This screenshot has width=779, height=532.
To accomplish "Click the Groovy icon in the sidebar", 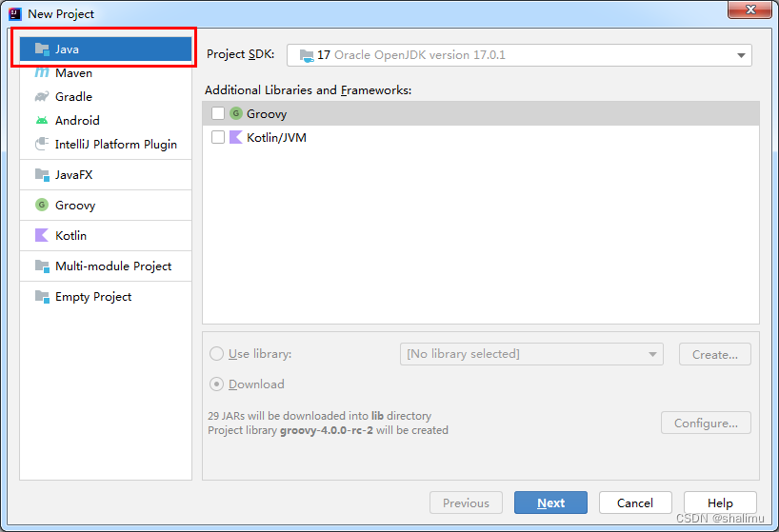I will pyautogui.click(x=42, y=205).
